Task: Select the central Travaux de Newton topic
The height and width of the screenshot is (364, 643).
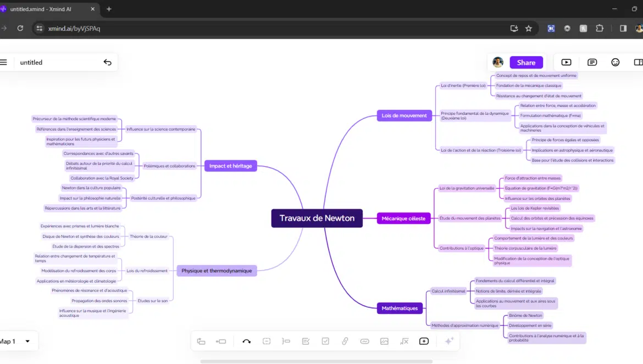Action: tap(317, 218)
